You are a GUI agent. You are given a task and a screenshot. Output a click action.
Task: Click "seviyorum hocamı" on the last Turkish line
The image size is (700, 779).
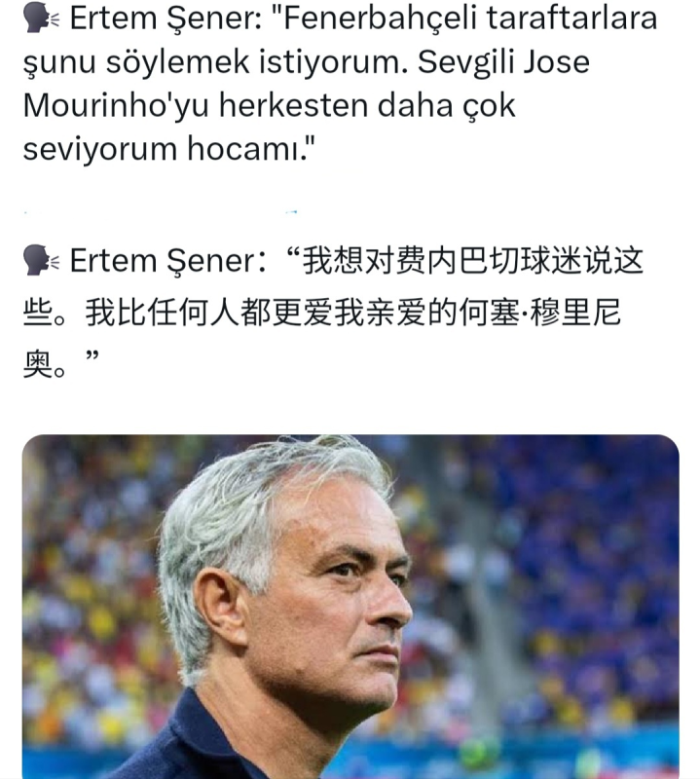[x=166, y=149]
